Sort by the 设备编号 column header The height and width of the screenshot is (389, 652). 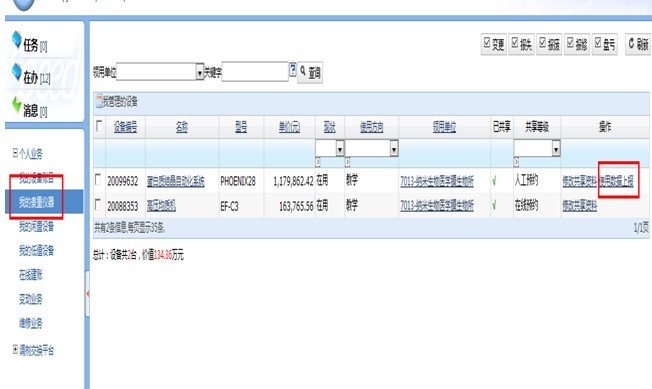pos(126,127)
